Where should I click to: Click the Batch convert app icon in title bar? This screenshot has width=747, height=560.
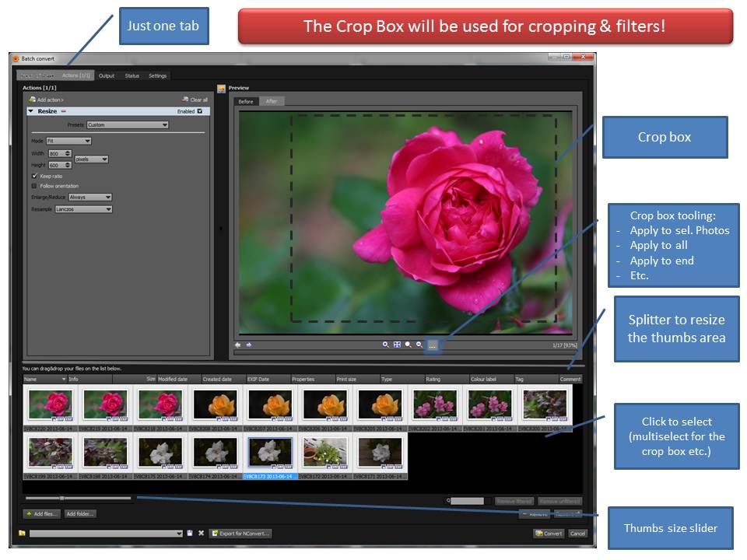[x=16, y=58]
